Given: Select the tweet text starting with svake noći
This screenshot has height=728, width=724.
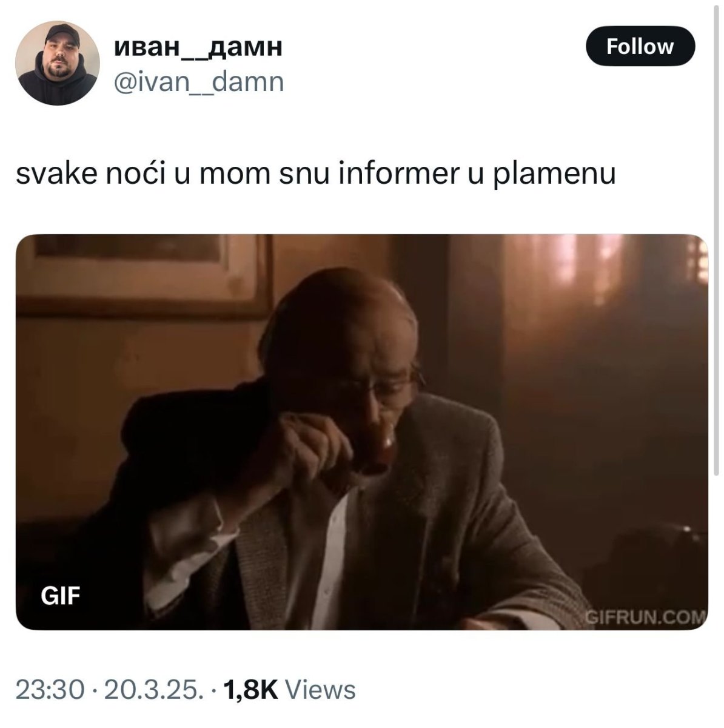Looking at the screenshot, I should pos(315,174).
